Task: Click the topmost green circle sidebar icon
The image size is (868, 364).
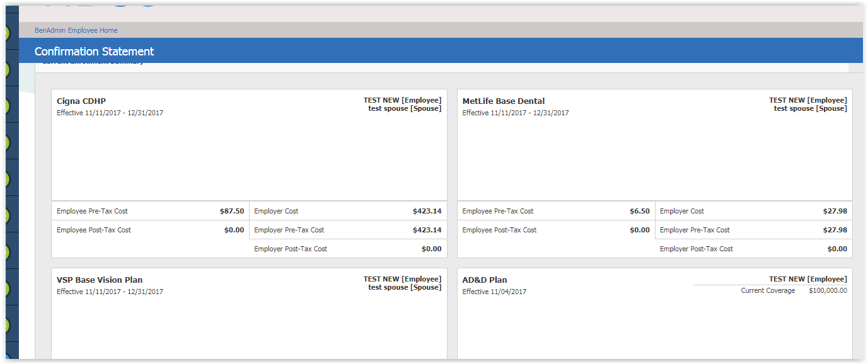Action: (6, 33)
